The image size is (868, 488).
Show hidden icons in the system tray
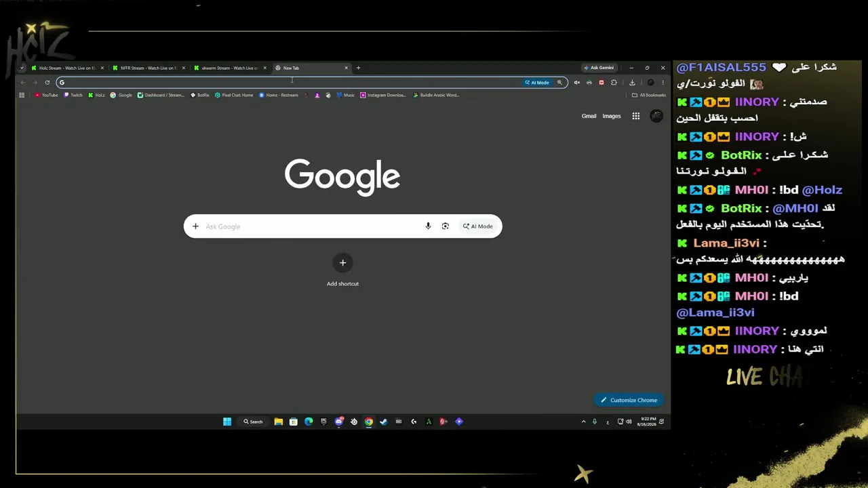583,422
